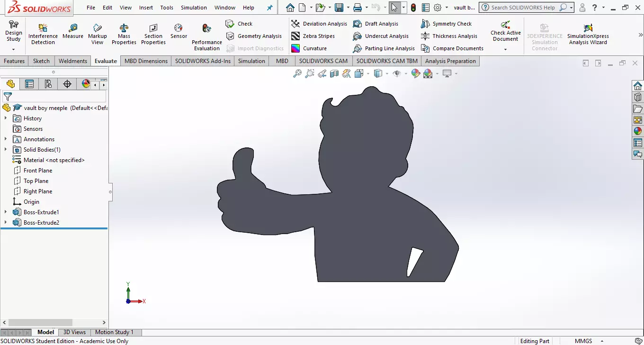Open Display Style dropdown

point(387,73)
